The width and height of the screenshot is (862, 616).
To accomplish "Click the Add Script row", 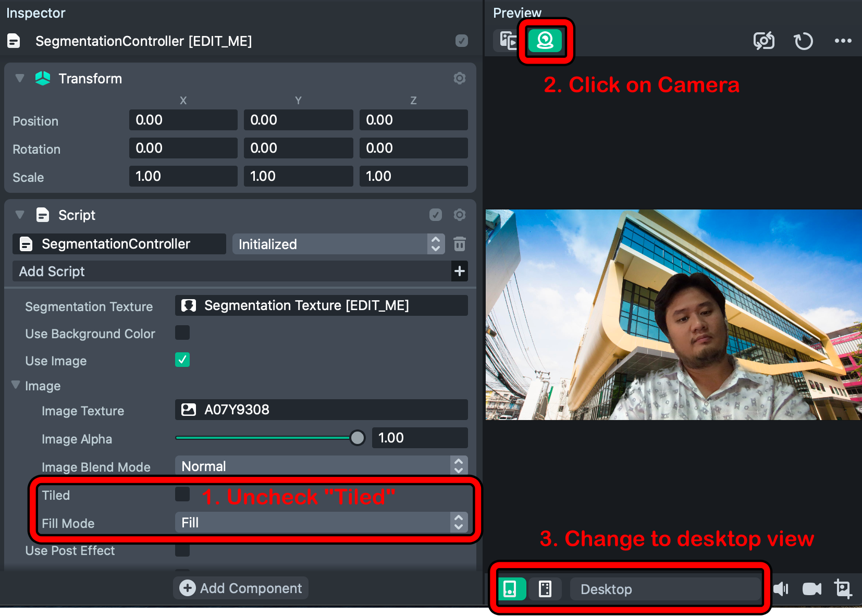I will pyautogui.click(x=240, y=271).
